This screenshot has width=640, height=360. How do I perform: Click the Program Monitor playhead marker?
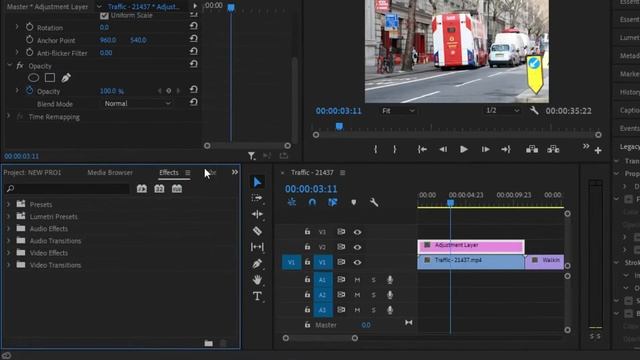(339, 127)
